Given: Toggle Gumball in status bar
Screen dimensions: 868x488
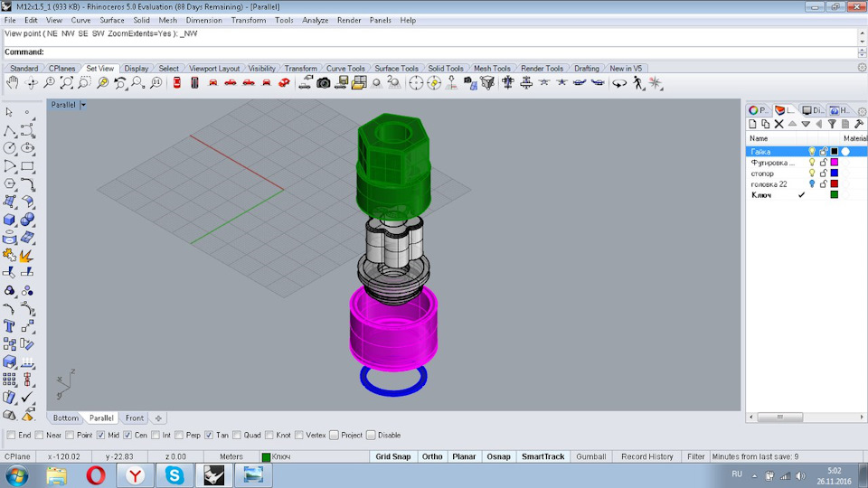Looking at the screenshot, I should coord(591,457).
